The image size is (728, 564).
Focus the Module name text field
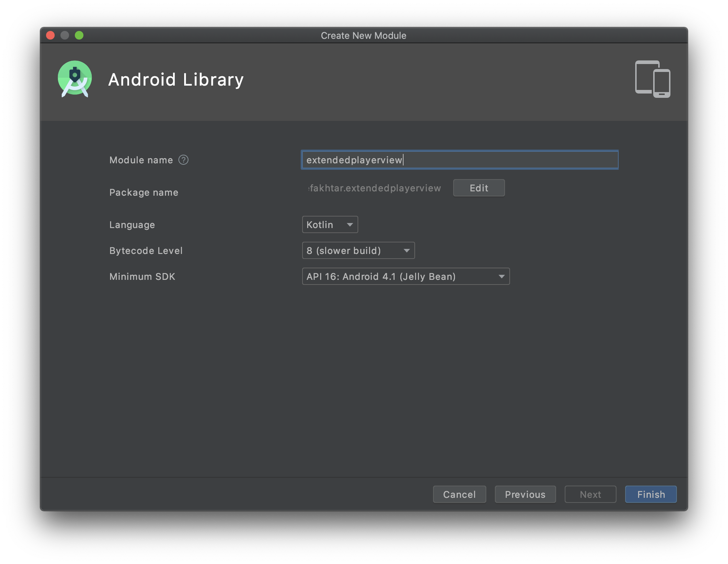click(x=459, y=160)
